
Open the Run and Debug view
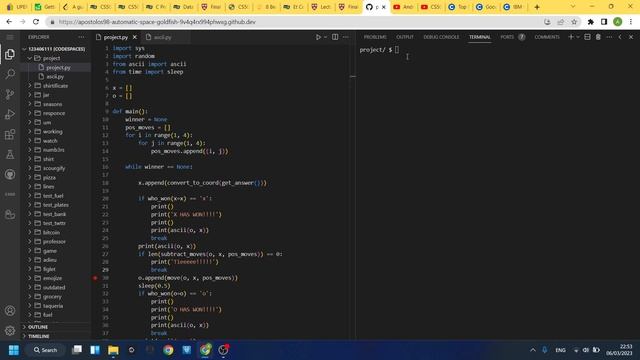[x=10, y=114]
